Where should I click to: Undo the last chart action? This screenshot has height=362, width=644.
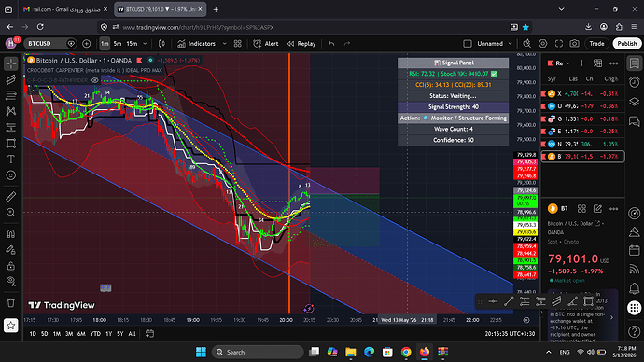[331, 44]
